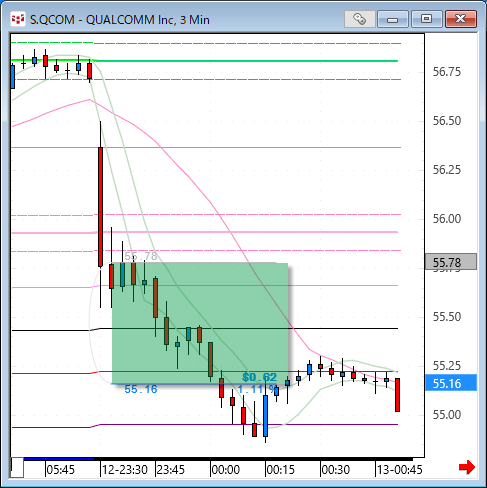Click the 56.00 price axis label
The width and height of the screenshot is (487, 488).
click(447, 219)
